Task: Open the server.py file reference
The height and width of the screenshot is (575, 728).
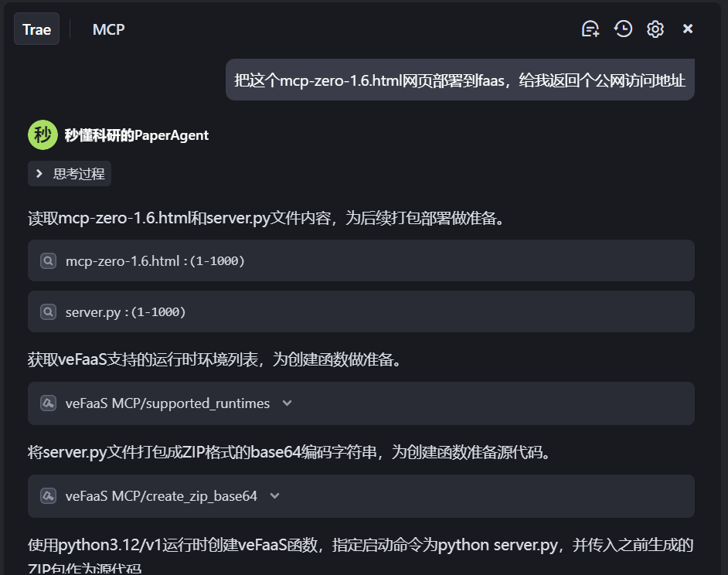Action: [361, 311]
